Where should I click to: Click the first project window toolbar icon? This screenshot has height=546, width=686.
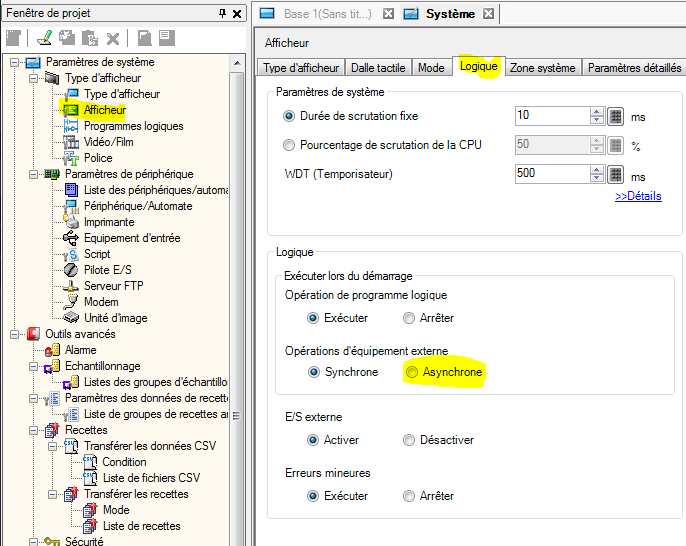pos(13,38)
